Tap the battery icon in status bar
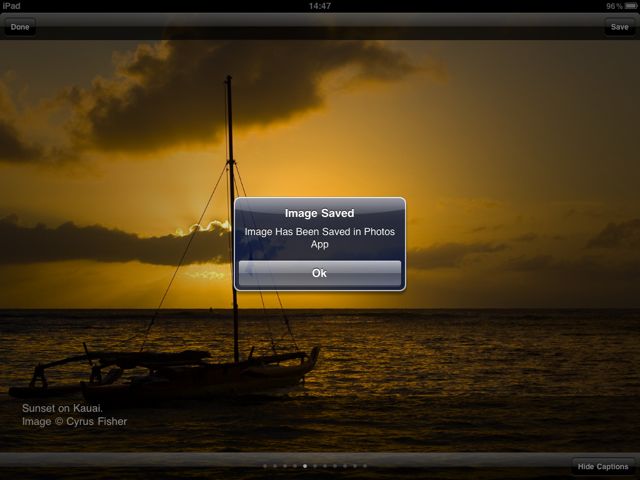Image resolution: width=640 pixels, height=480 pixels. pos(631,6)
